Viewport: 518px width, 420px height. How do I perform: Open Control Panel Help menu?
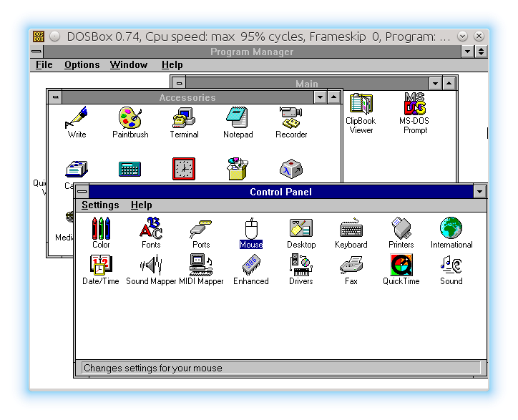[x=142, y=205]
